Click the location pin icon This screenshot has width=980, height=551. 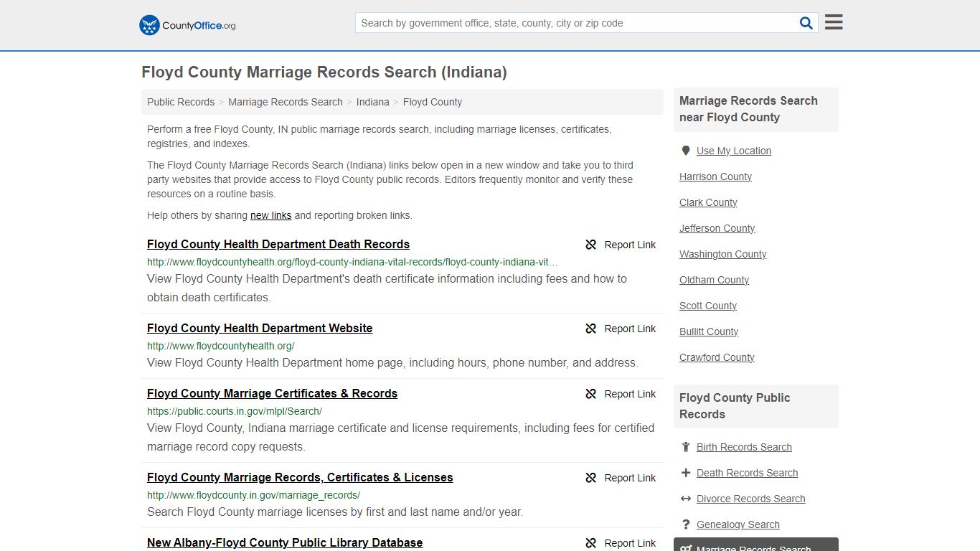coord(686,151)
